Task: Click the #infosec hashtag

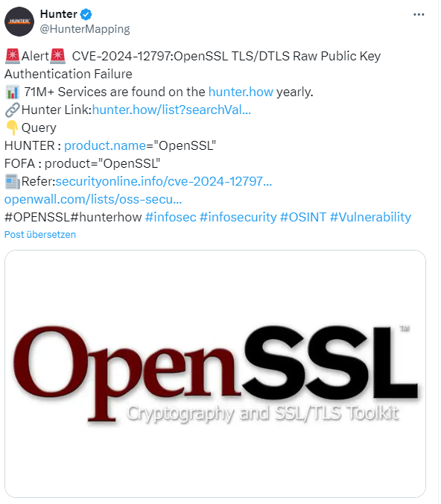Action: (x=171, y=217)
